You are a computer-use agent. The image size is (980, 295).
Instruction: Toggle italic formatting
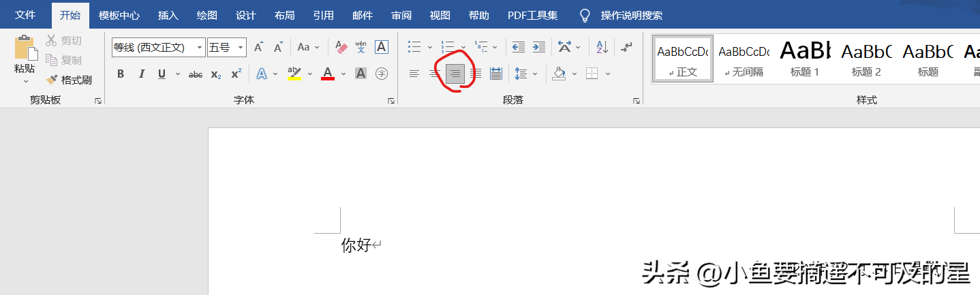(141, 74)
